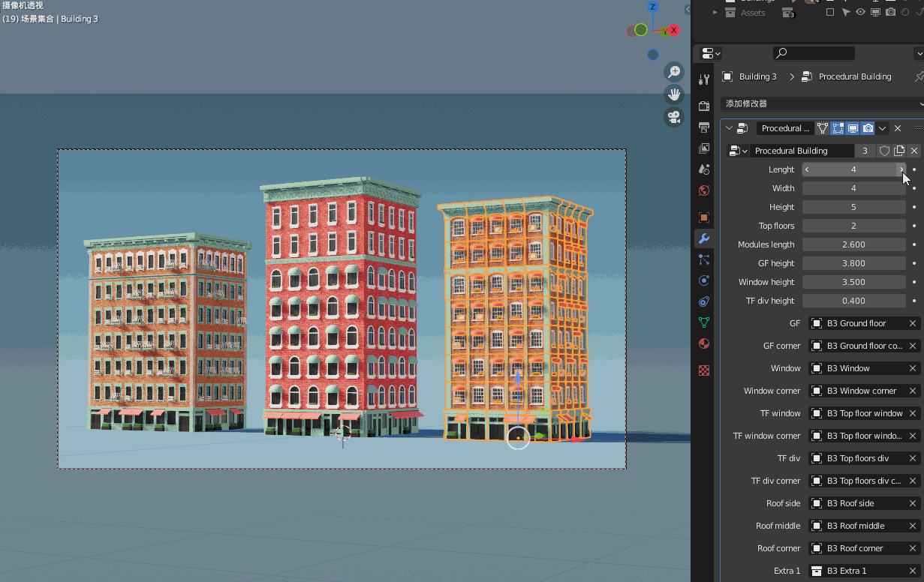The height and width of the screenshot is (582, 924).
Task: Click the Assets collection icon in outliner
Action: (x=730, y=13)
